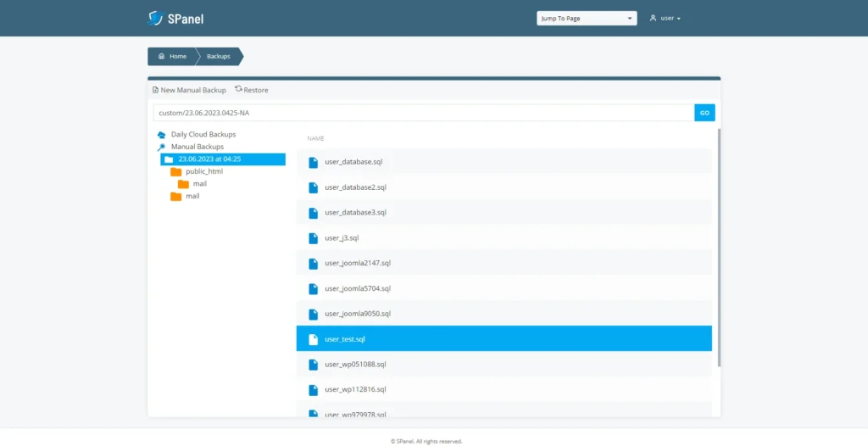
Task: Click the NAME column header
Action: click(x=315, y=138)
